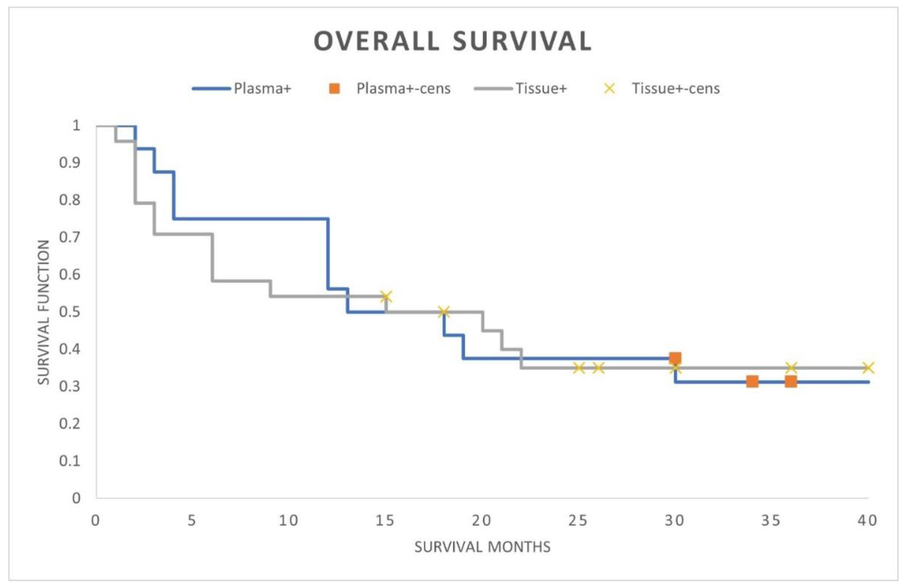This screenshot has height=588, width=908.
Task: Click the 20 tick label on x-axis
Action: coord(481,520)
